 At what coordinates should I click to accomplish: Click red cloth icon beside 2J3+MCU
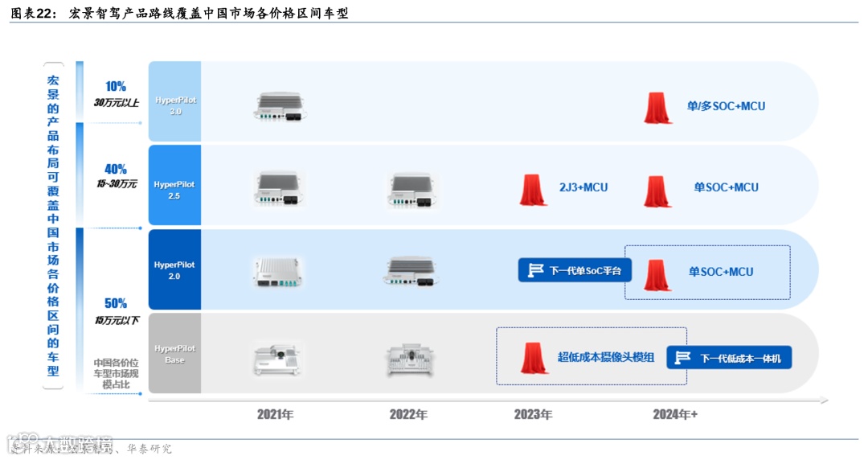pos(533,190)
